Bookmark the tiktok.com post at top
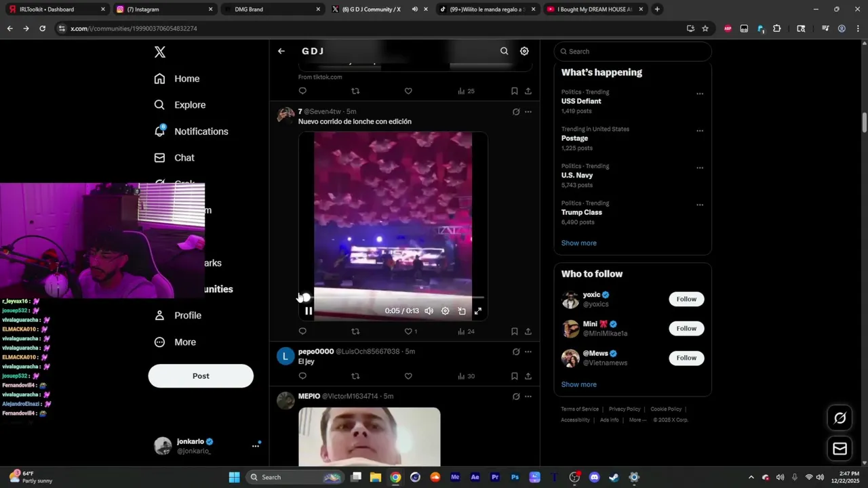This screenshot has height=488, width=868. [x=515, y=91]
